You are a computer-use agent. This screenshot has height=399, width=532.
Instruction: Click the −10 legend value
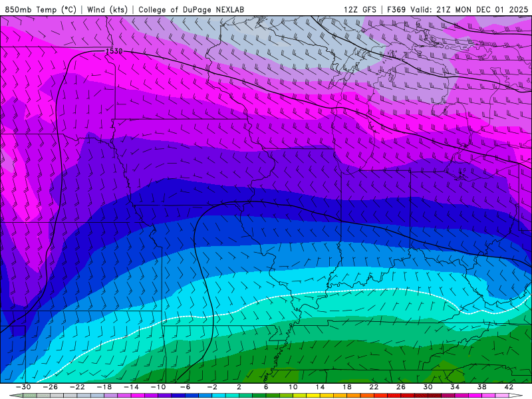158,387
